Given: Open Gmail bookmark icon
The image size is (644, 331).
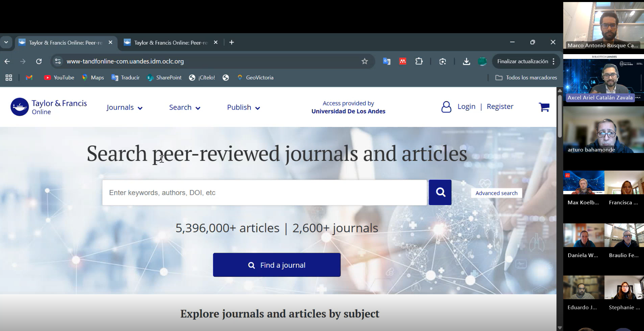Looking at the screenshot, I should 29,78.
